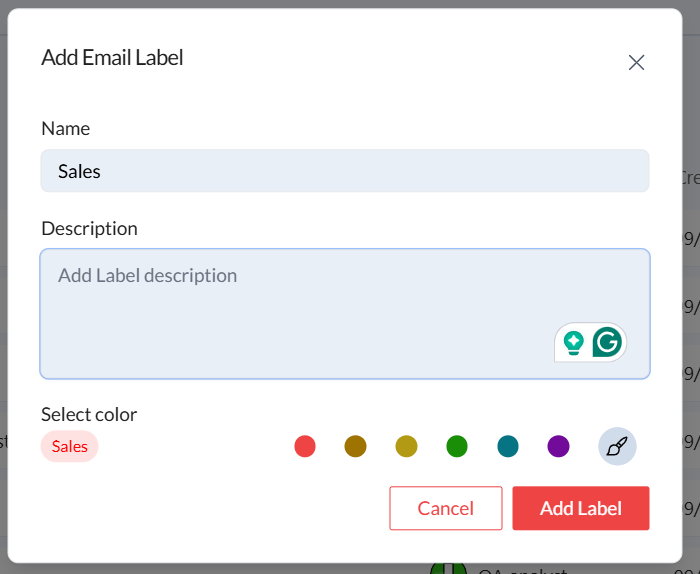700x574 pixels.
Task: Select the olive yellow color swatch
Action: pos(406,447)
